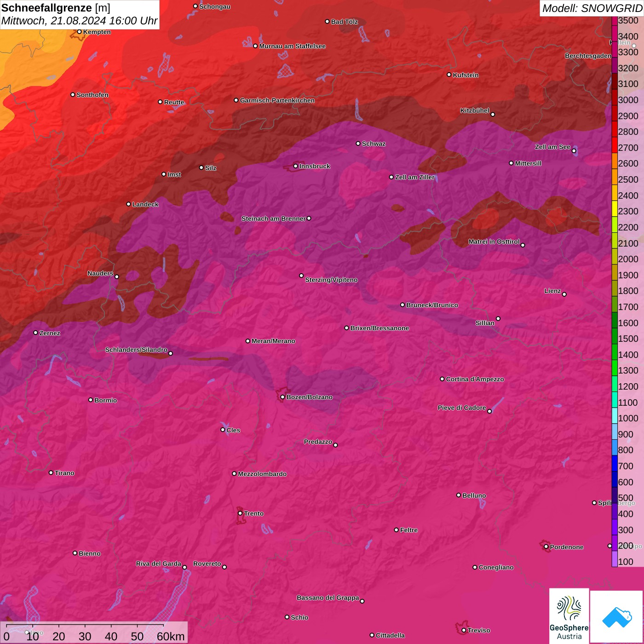Viewport: 644px width, 644px height.
Task: Click the Lienz city marker dot
Action: 564,294
